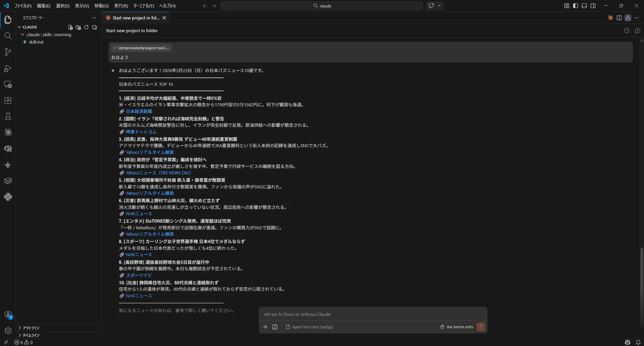Image resolution: width=644 pixels, height=346 pixels.
Task: Open the ターミナル(T) menu
Action: coord(144,6)
